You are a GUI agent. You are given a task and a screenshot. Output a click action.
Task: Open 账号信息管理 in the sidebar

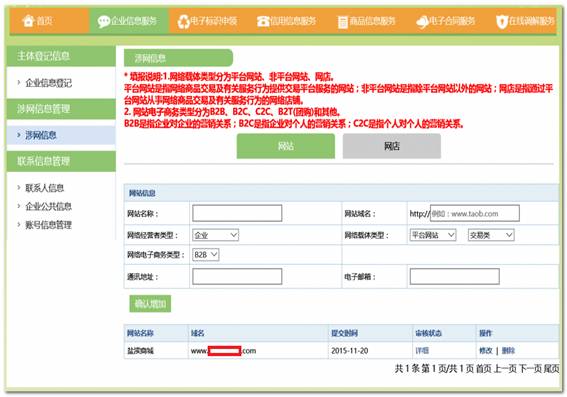click(x=48, y=225)
